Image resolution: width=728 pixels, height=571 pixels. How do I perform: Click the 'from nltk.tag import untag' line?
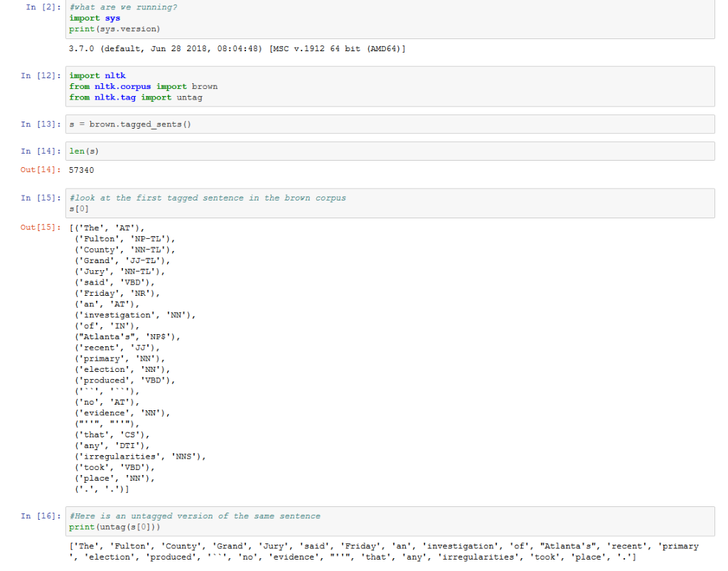pos(134,97)
